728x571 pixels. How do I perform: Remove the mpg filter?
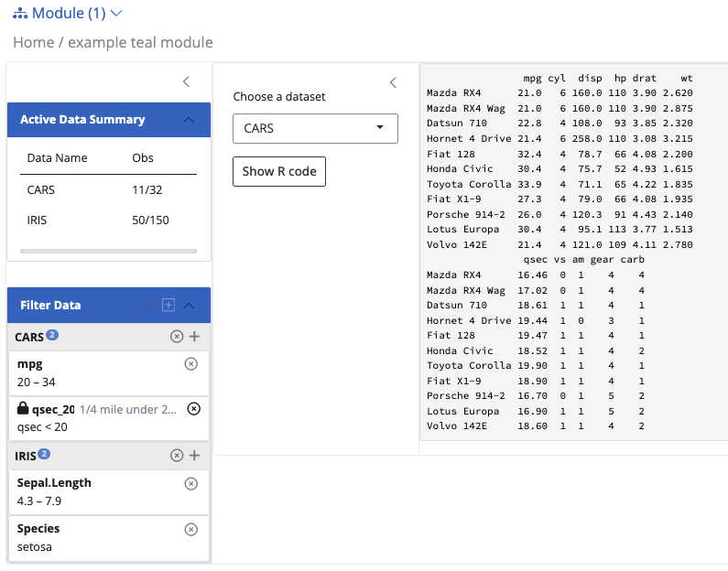pos(190,364)
